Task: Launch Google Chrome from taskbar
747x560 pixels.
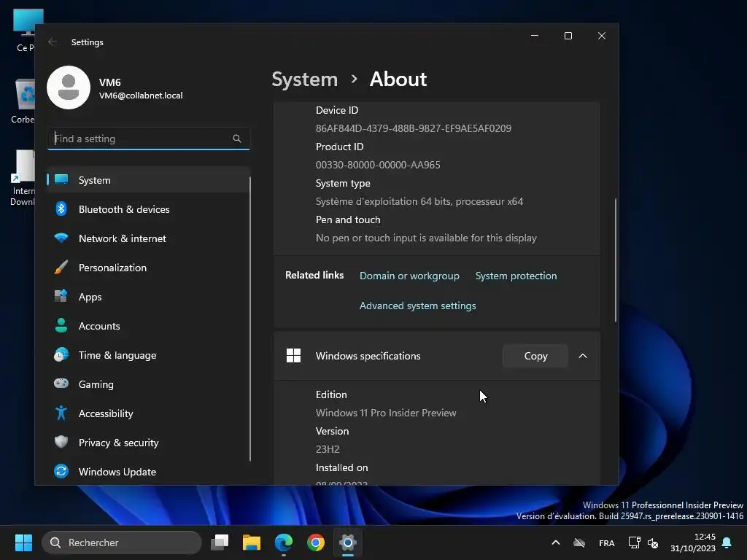Action: tap(315, 542)
